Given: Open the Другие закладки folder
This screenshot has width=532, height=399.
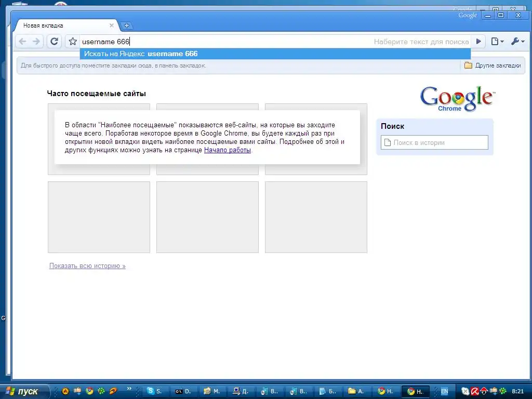Looking at the screenshot, I should coord(493,65).
